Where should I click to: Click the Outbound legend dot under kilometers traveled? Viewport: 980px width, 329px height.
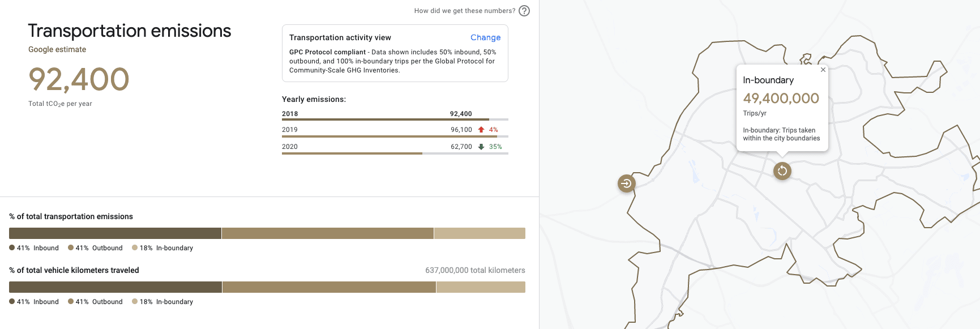71,301
